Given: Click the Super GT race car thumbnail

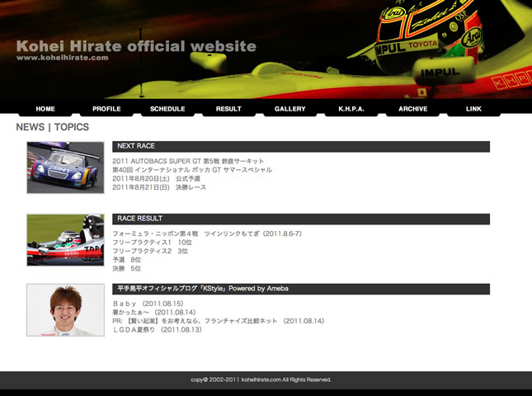Looking at the screenshot, I should 65,167.
